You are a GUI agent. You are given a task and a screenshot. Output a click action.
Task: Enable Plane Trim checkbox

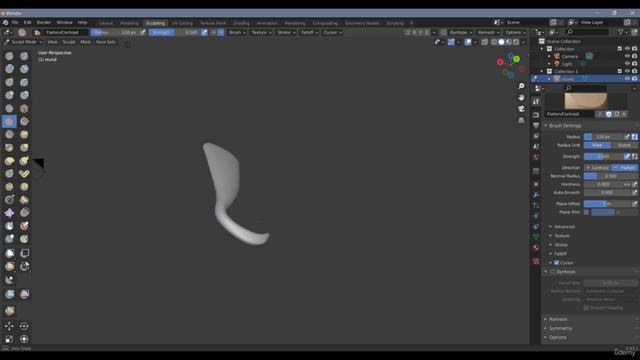tap(586, 212)
